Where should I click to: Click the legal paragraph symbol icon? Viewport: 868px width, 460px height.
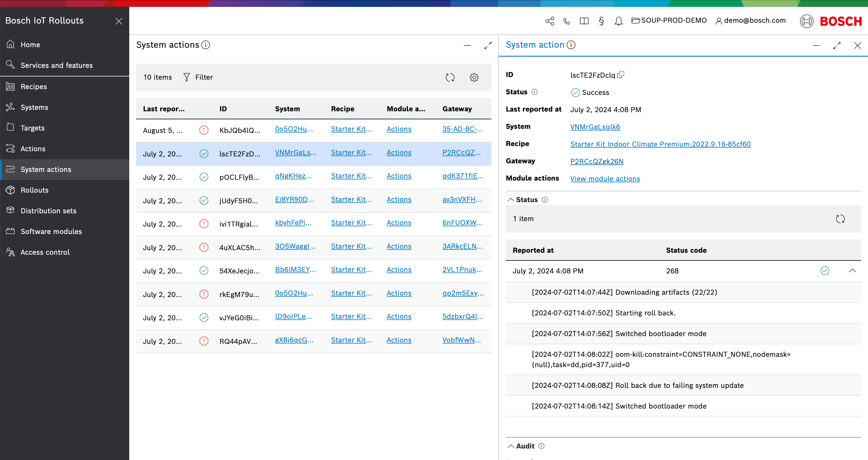pos(601,21)
